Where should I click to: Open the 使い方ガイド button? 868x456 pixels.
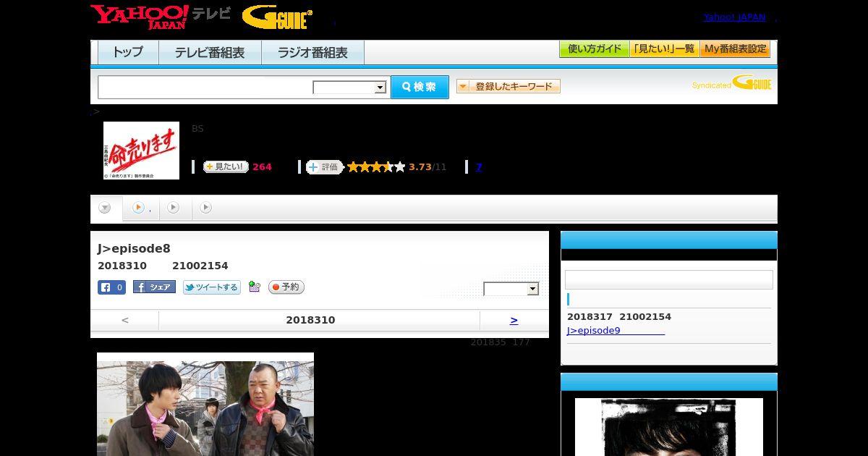click(594, 49)
